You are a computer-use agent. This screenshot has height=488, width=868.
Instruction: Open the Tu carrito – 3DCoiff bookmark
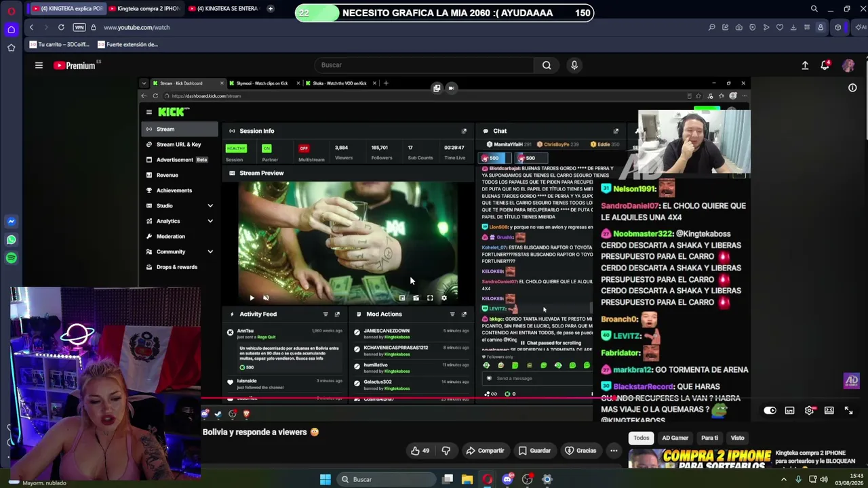(x=60, y=45)
